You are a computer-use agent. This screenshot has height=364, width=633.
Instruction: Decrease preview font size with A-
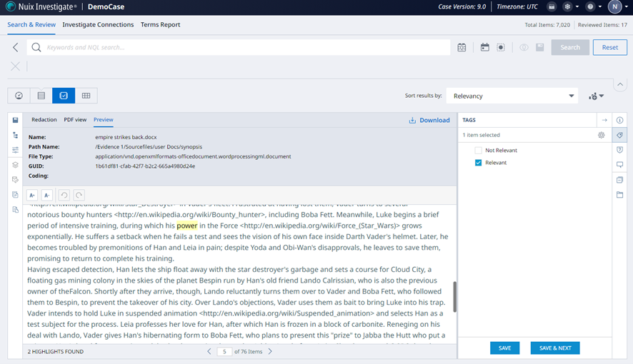tap(46, 195)
